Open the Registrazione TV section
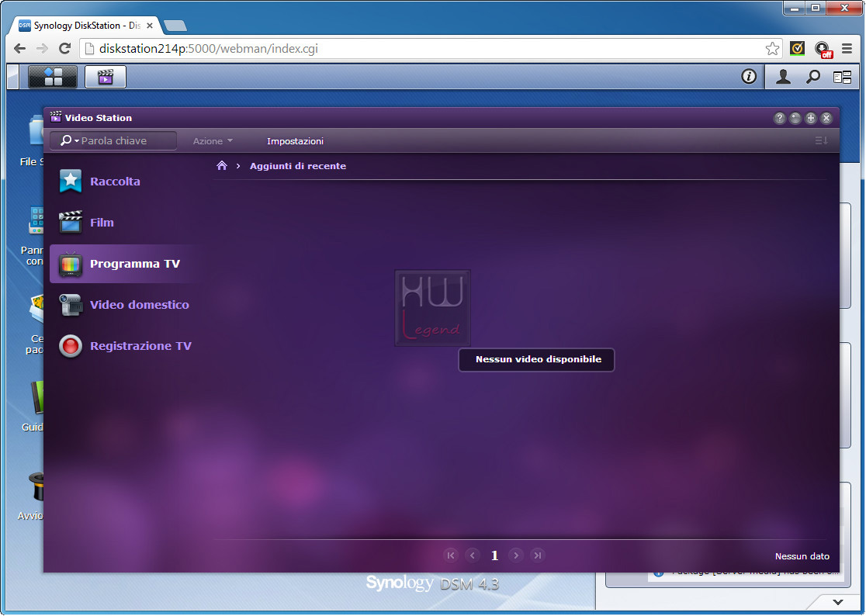866x616 pixels. [x=125, y=346]
